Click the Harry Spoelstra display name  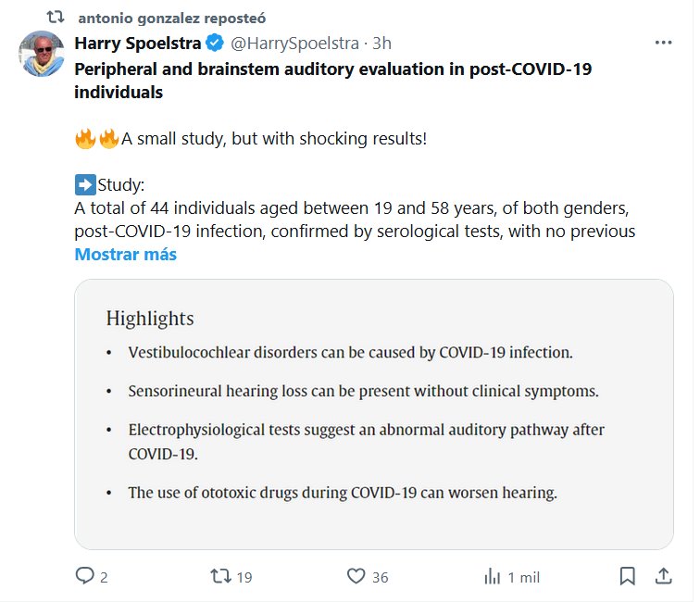tap(138, 43)
